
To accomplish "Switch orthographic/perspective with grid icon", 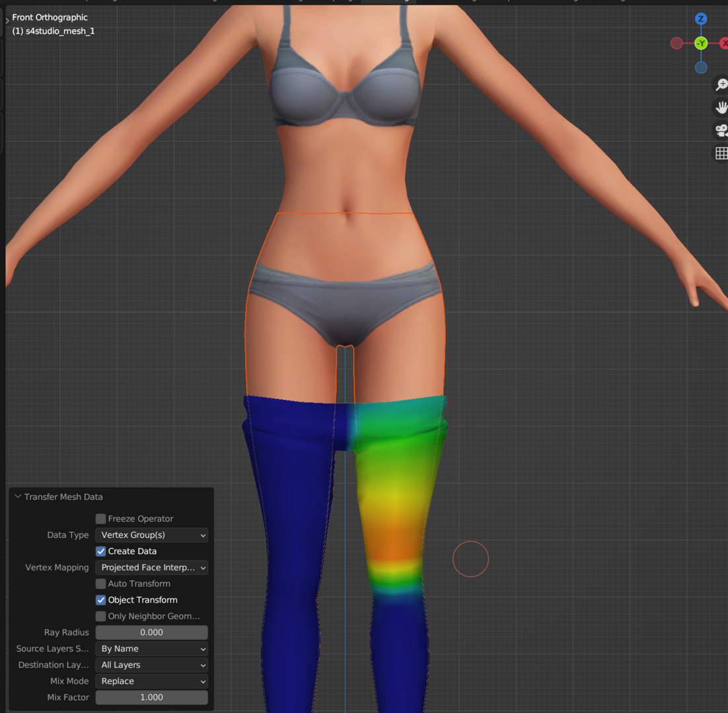I will pos(721,153).
